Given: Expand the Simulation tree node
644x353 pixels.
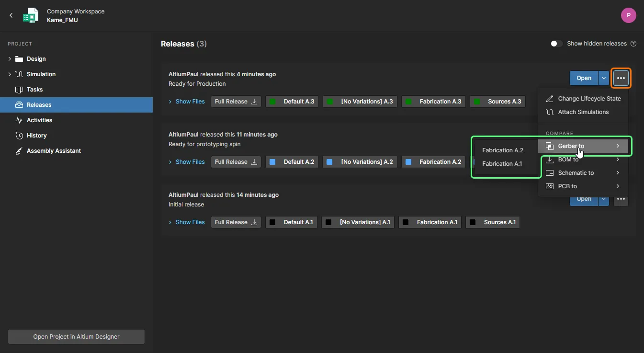Looking at the screenshot, I should pos(10,74).
